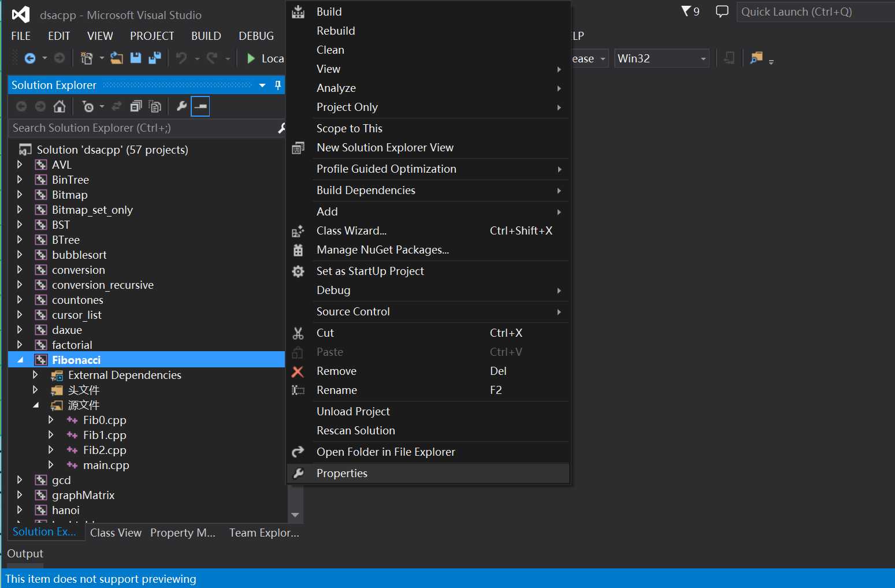Choose Rebuild from the context menu
895x588 pixels.
coord(428,31)
